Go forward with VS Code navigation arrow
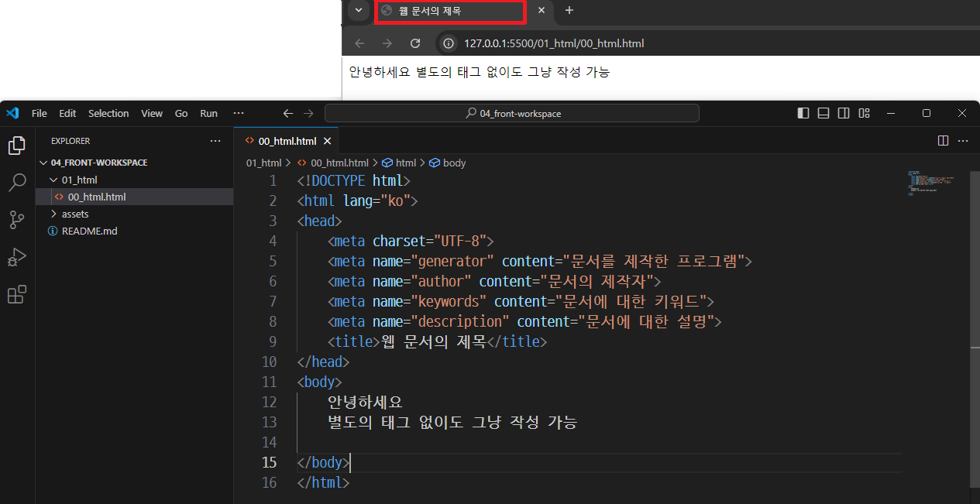 [309, 113]
